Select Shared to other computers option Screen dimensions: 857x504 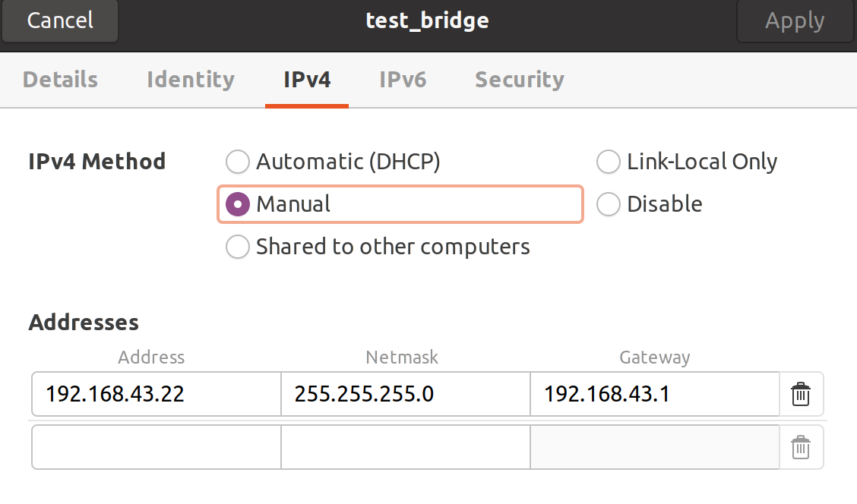(x=238, y=247)
